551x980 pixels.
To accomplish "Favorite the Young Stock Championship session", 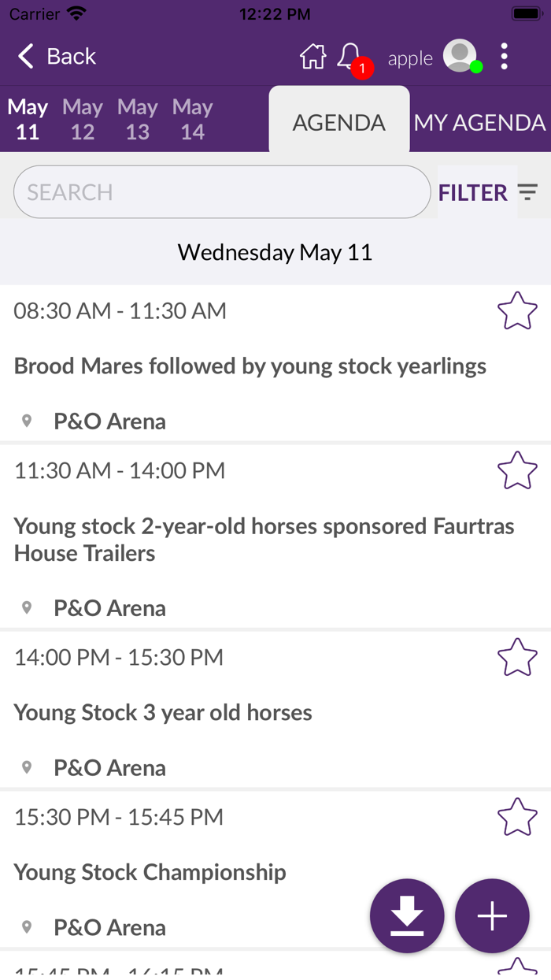I will [517, 818].
